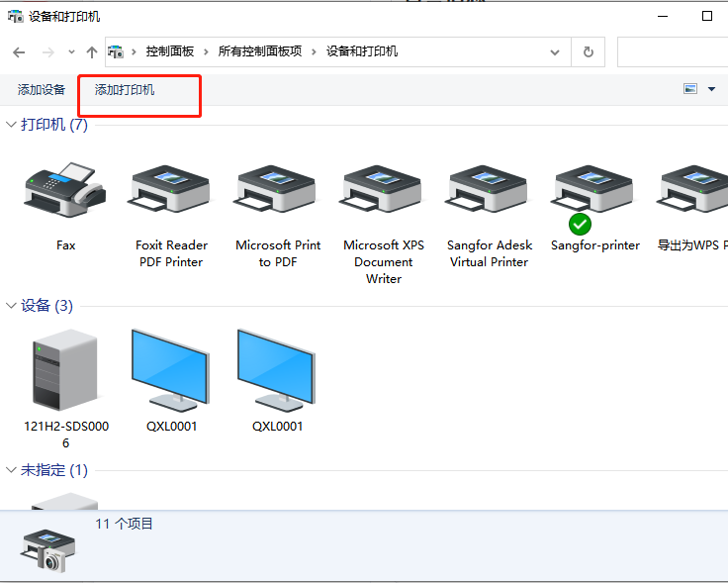Image resolution: width=728 pixels, height=583 pixels.
Task: Expand chevron before 控制面板 in address bar
Action: click(x=134, y=51)
